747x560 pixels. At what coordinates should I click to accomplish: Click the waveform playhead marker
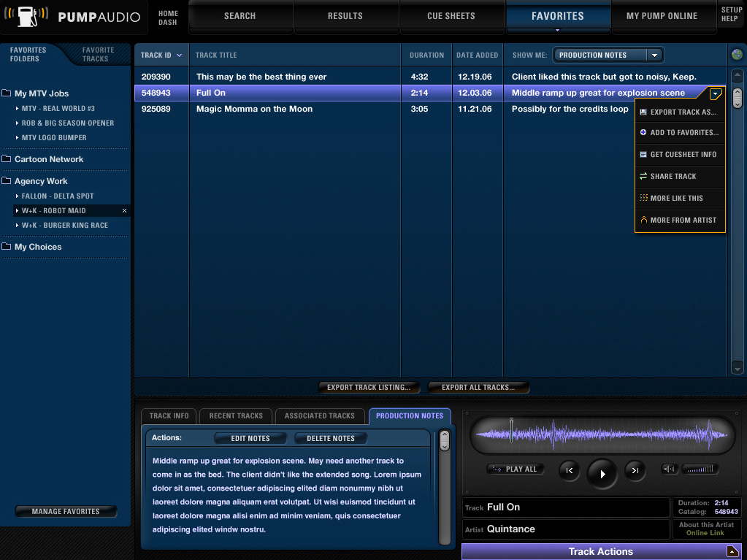511,430
